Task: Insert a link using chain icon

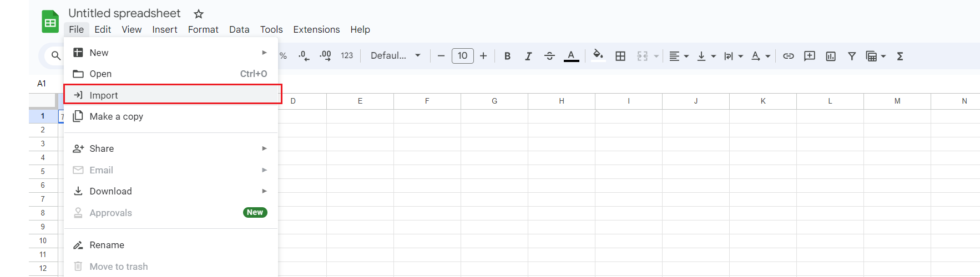Action: (x=788, y=56)
